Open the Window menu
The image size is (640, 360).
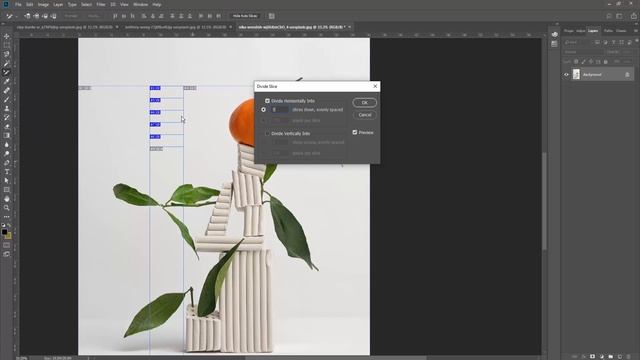pos(140,4)
